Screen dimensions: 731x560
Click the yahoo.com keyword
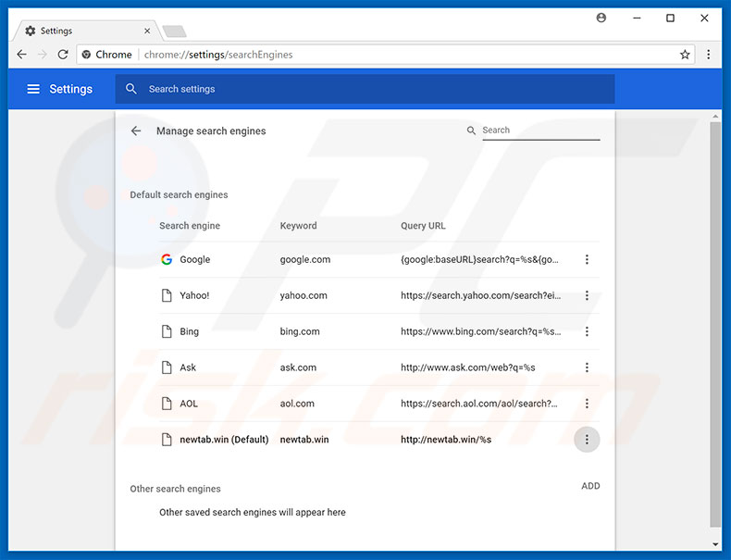[304, 295]
